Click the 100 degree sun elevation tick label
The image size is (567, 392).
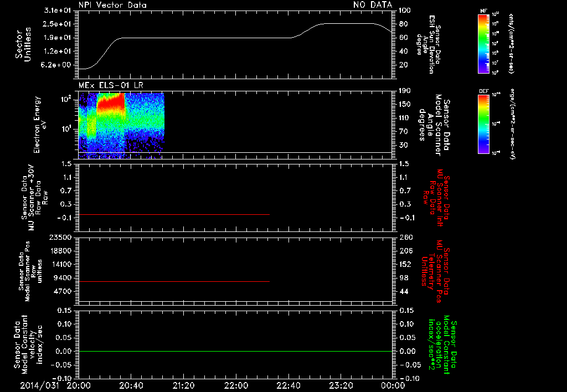tap(405, 10)
